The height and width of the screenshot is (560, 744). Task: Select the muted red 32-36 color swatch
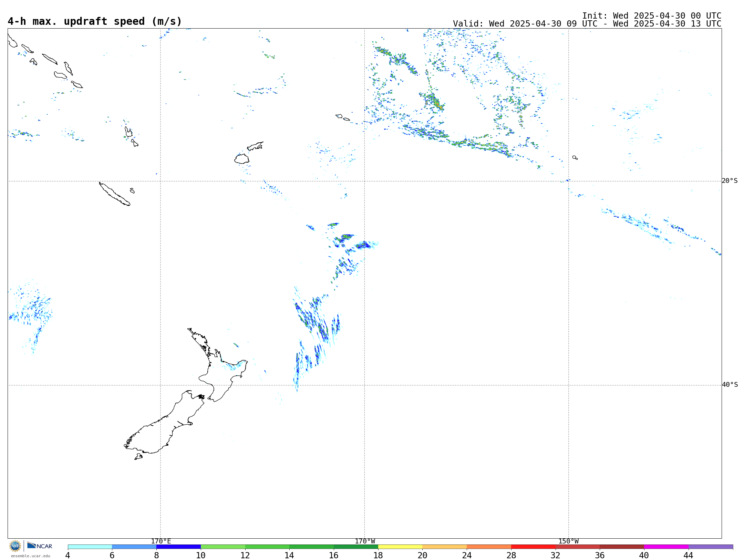pyautogui.click(x=578, y=547)
